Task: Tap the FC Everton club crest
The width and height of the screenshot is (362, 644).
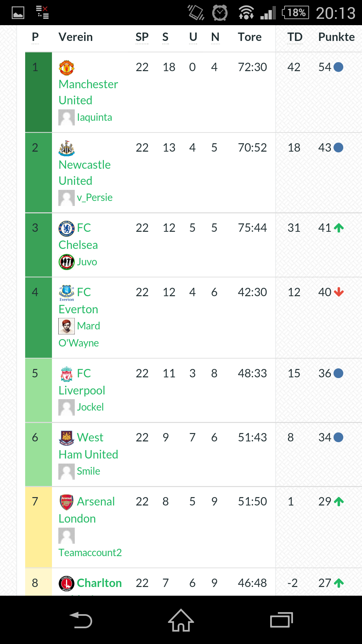Action: (x=66, y=292)
